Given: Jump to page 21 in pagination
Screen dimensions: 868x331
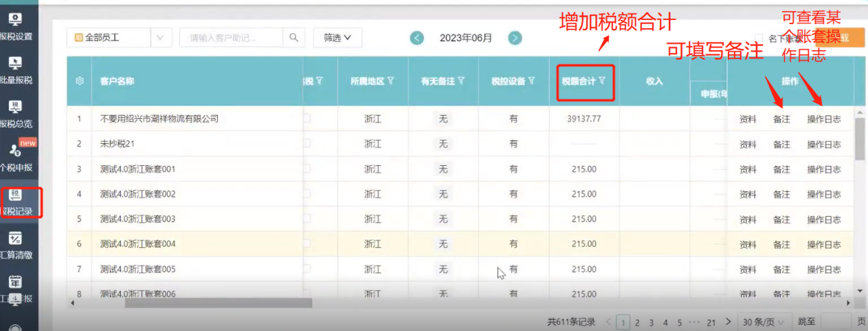Looking at the screenshot, I should [x=711, y=322].
